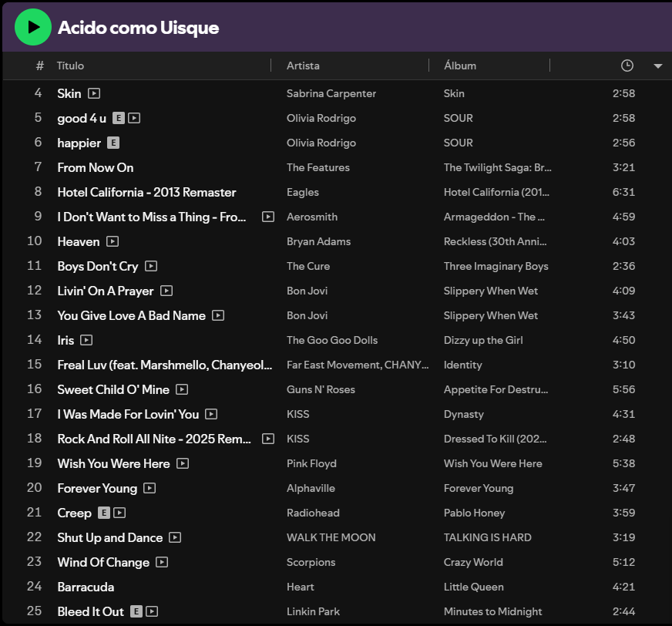
Task: Open artist Sabrina Carpenter
Action: [331, 93]
